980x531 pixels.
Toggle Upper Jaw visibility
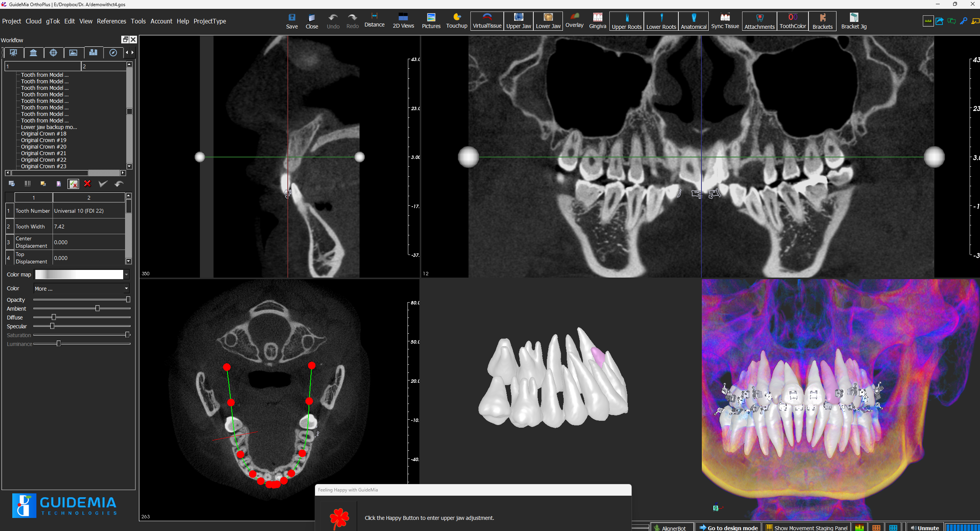click(518, 21)
